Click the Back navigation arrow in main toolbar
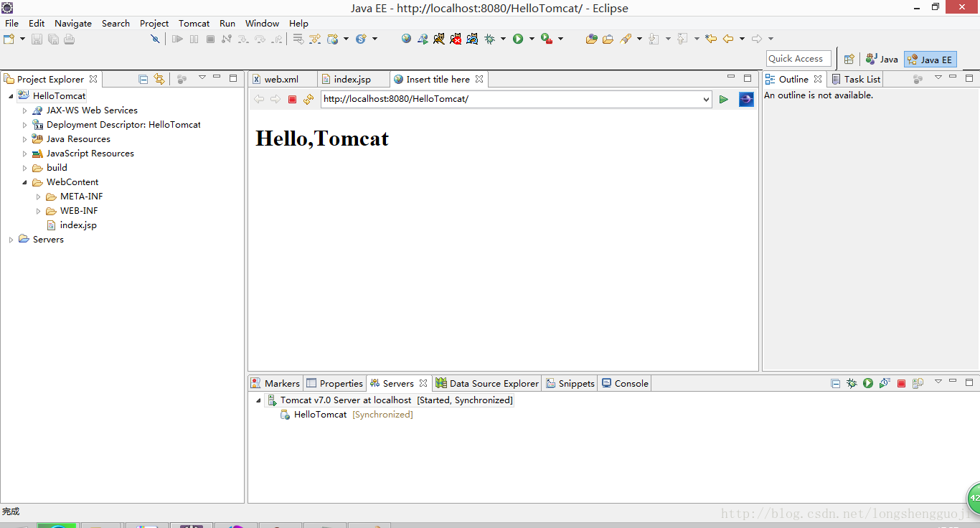The image size is (980, 528). pyautogui.click(x=728, y=39)
